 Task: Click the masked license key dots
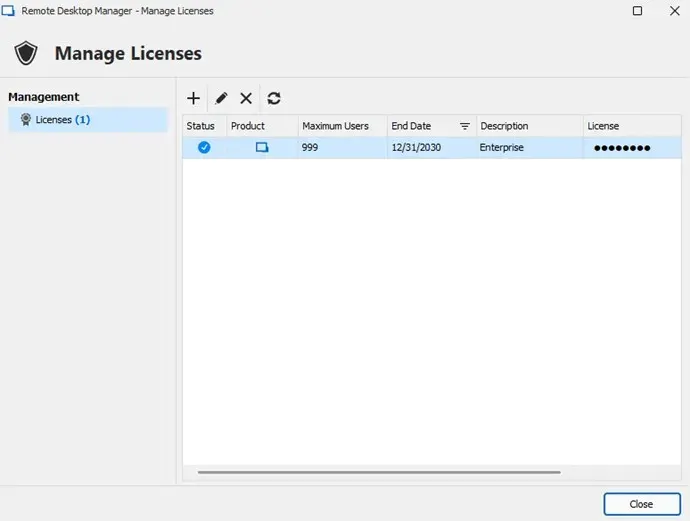pyautogui.click(x=622, y=148)
